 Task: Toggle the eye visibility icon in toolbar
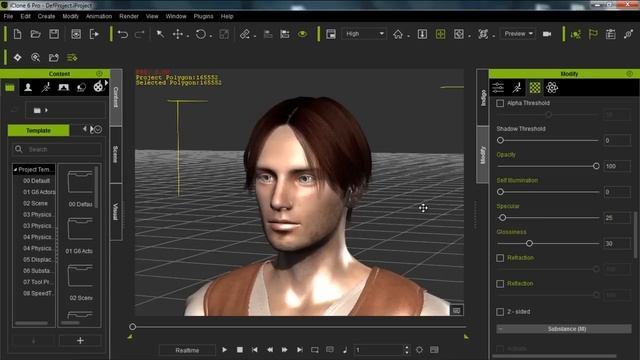pos(302,34)
